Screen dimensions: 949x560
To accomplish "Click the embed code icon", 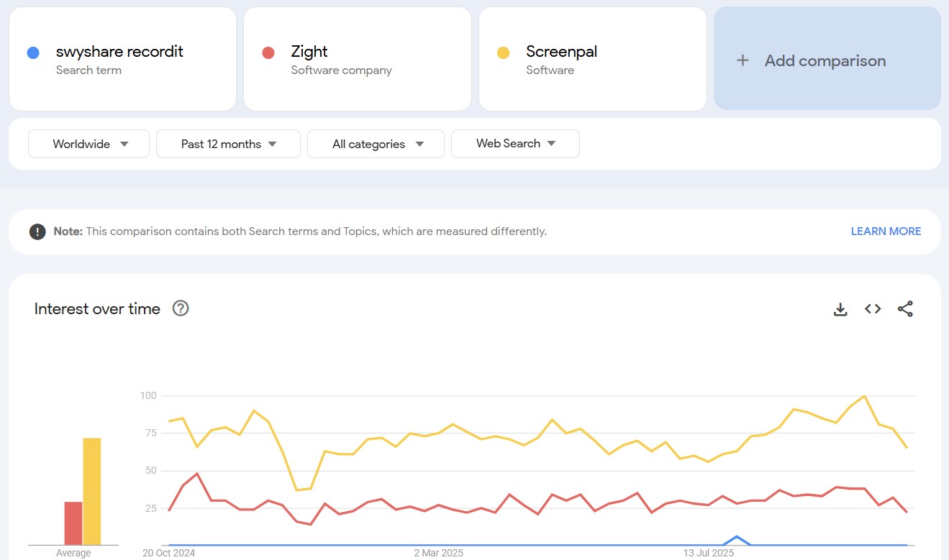I will point(873,309).
